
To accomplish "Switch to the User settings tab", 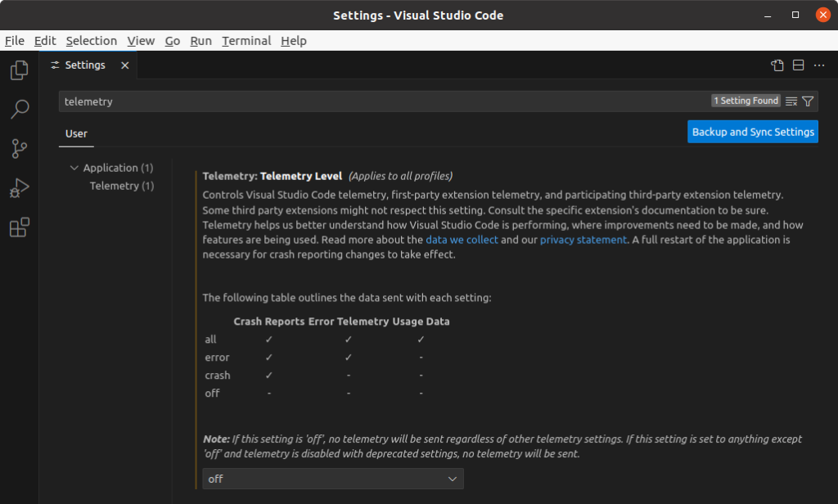I will (x=76, y=133).
